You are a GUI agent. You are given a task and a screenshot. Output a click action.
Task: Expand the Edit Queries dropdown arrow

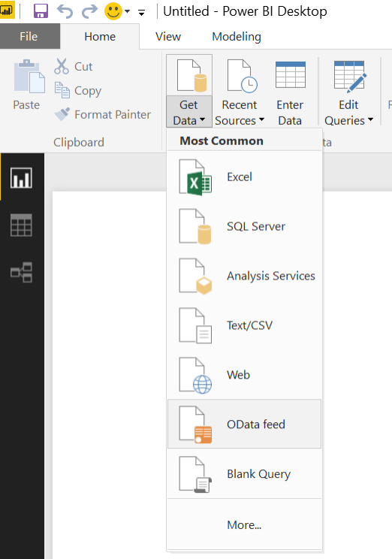(x=370, y=119)
